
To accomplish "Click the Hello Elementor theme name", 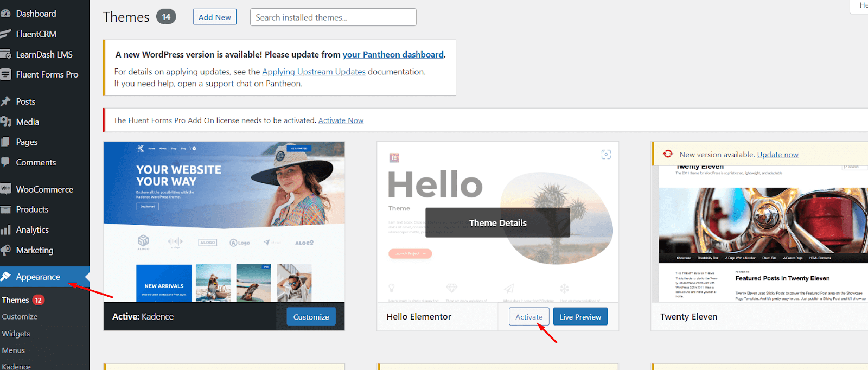I will (419, 317).
